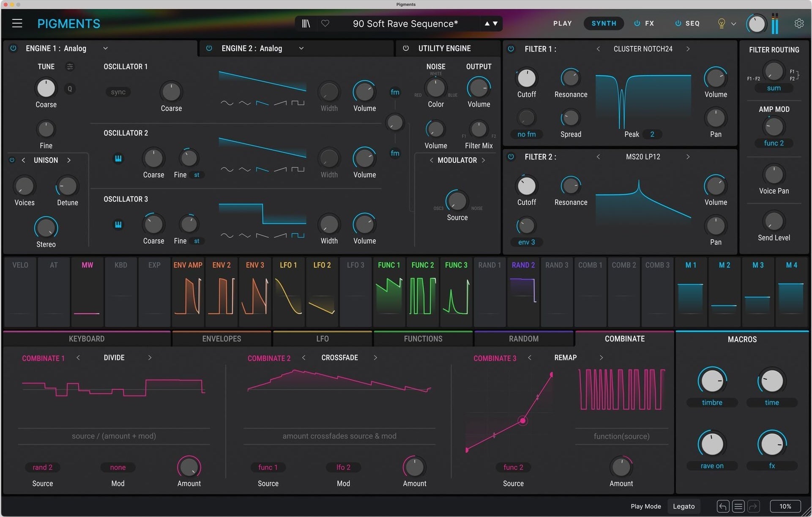Viewport: 812px width, 517px height.
Task: Click next Combinate 1 type arrow
Action: (150, 358)
